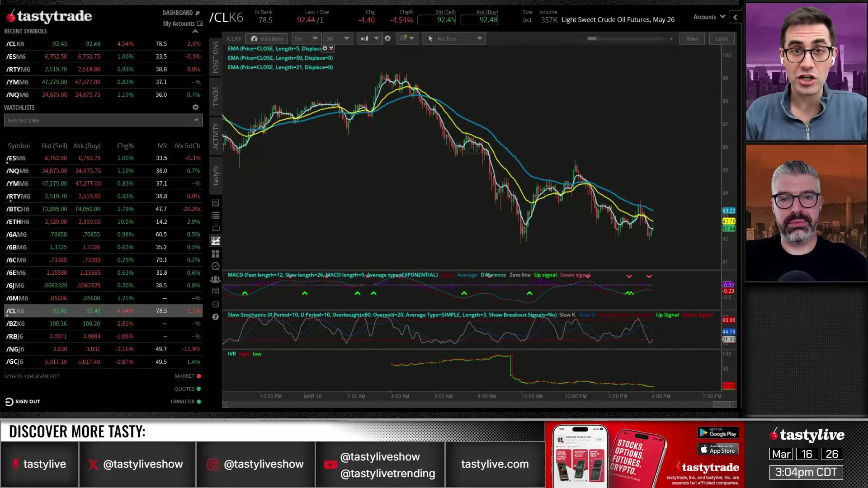The image size is (868, 488).
Task: Adjust the chart zoom slider
Action: (592, 39)
